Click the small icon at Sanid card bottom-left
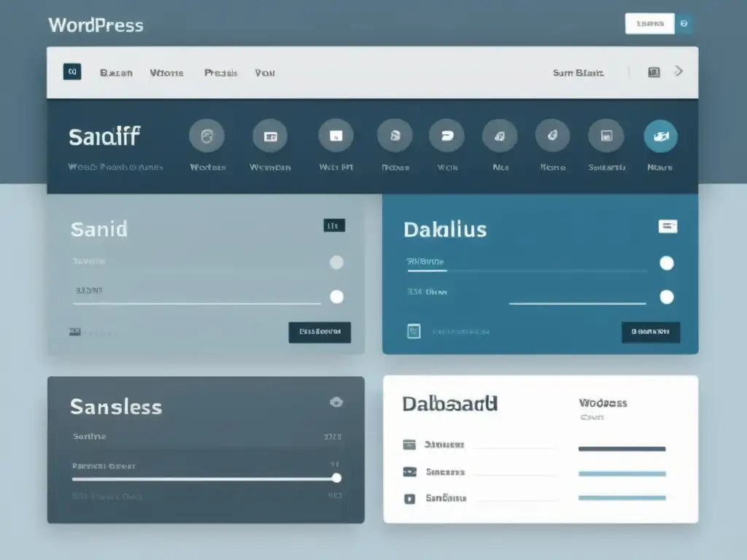The height and width of the screenshot is (560, 747). tap(75, 332)
